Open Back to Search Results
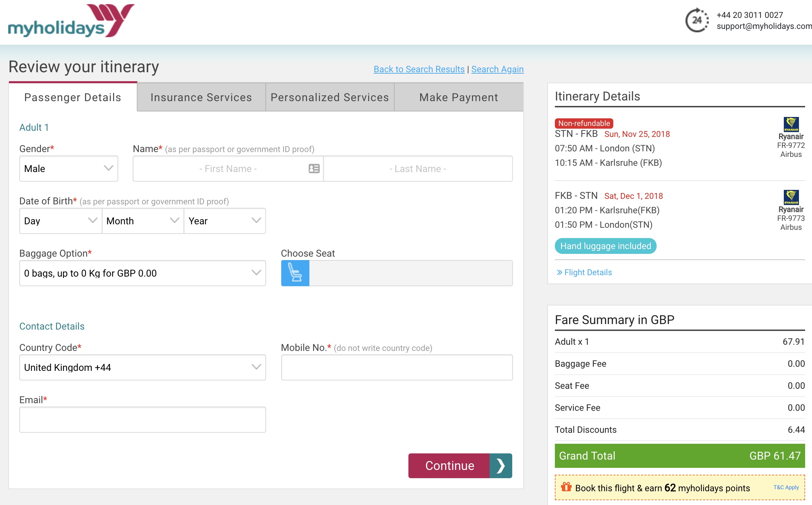812x505 pixels. [419, 69]
